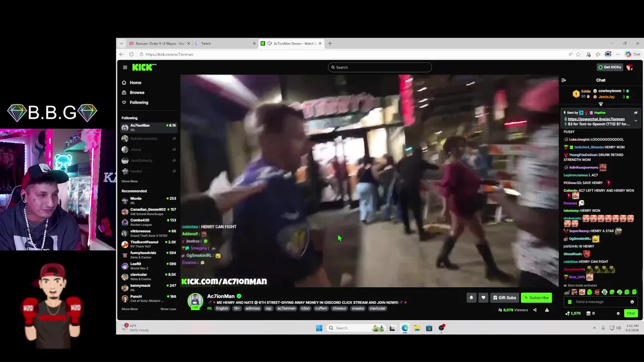644x362 pixels.
Task: Select the sneako tag
Action: tap(358, 308)
